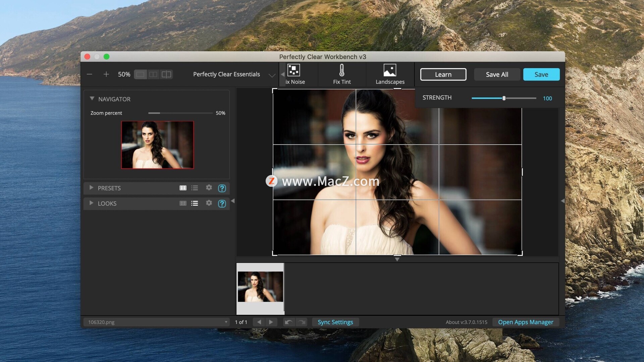Switch Presets to grid view
This screenshot has width=644, height=362.
[x=183, y=188]
